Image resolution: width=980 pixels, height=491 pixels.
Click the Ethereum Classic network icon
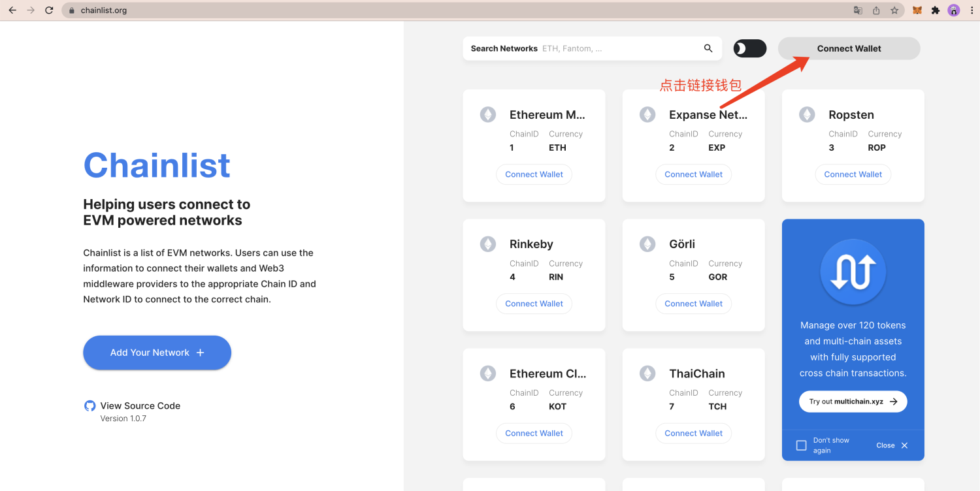[x=488, y=373]
